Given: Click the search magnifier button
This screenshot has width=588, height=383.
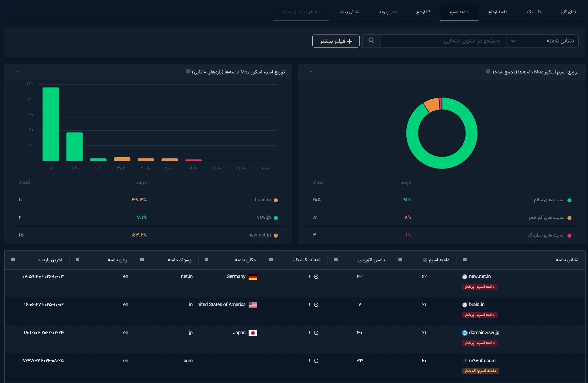Looking at the screenshot, I should click(371, 41).
